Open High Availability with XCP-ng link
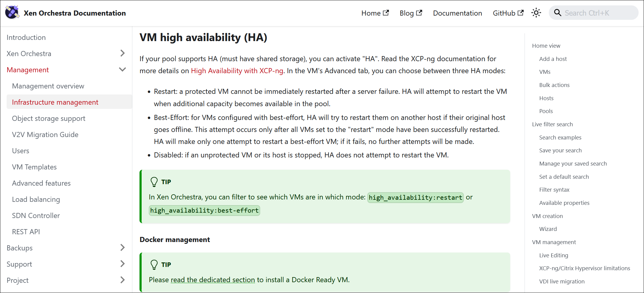This screenshot has width=644, height=293. coord(237,71)
